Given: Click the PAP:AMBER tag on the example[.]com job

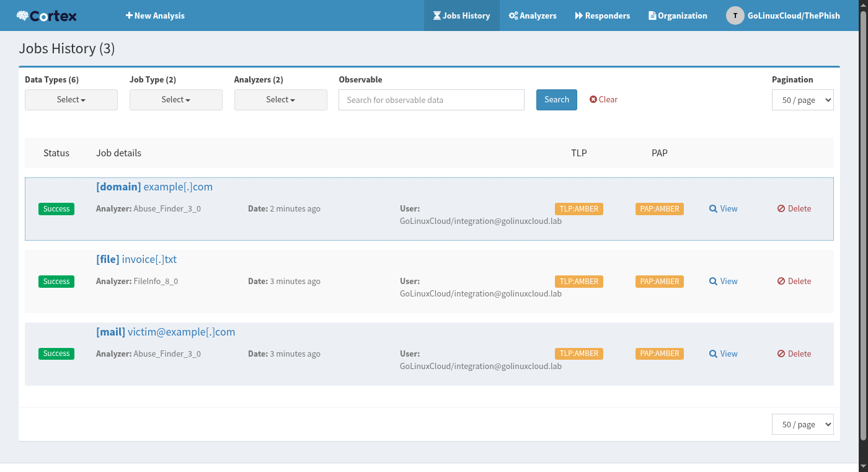Looking at the screenshot, I should 660,209.
